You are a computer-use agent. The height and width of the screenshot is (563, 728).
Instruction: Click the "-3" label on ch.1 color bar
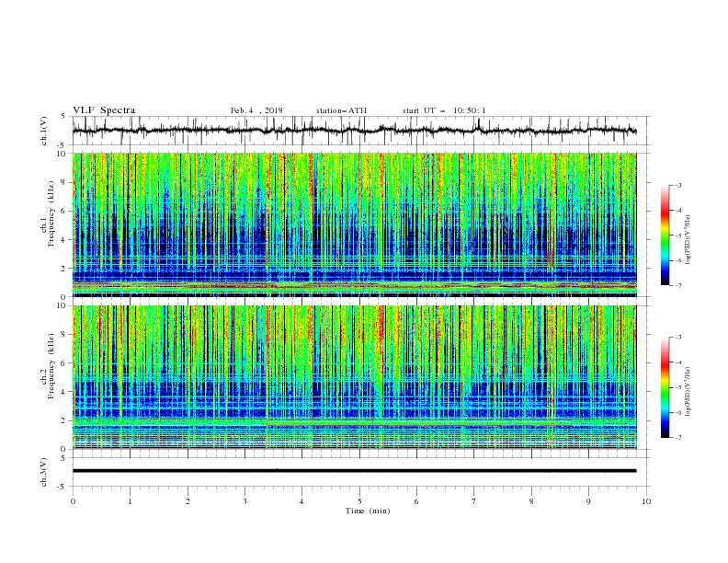[x=677, y=185]
